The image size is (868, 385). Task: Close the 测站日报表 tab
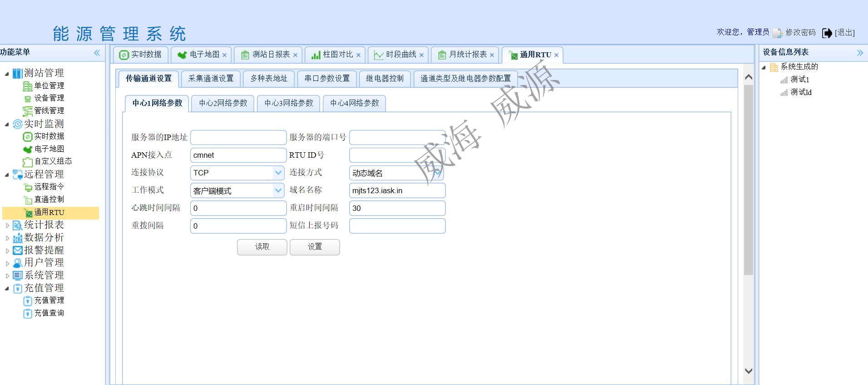pyautogui.click(x=295, y=55)
